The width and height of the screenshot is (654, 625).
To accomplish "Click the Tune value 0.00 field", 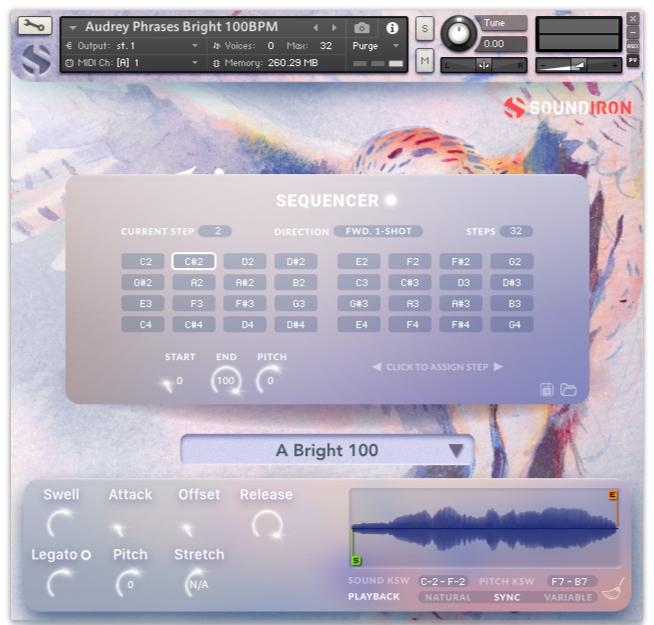I will 500,44.
